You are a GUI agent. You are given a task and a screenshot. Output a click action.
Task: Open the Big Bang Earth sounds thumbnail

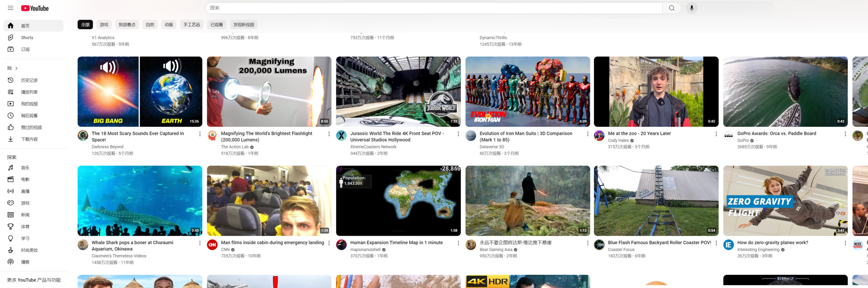pyautogui.click(x=140, y=92)
